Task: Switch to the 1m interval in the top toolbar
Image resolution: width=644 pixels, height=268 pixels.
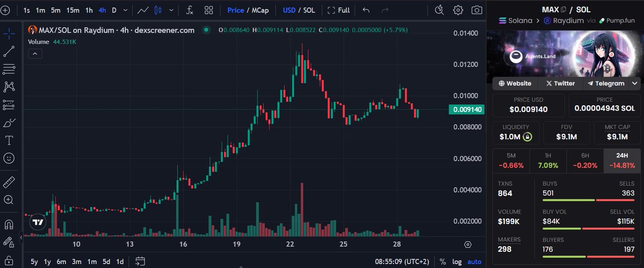Action: coord(40,10)
